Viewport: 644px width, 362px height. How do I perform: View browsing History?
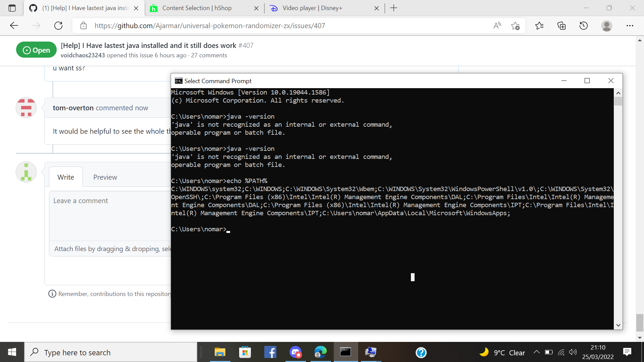[584, 25]
